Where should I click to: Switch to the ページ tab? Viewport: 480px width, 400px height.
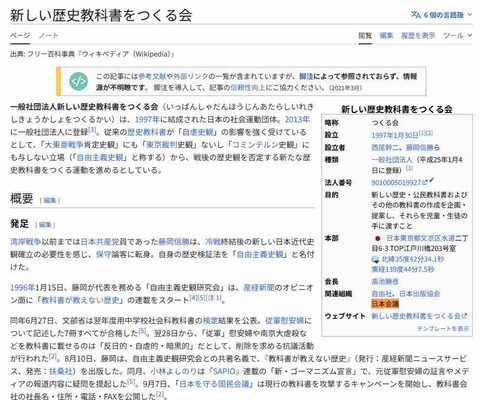(20, 35)
